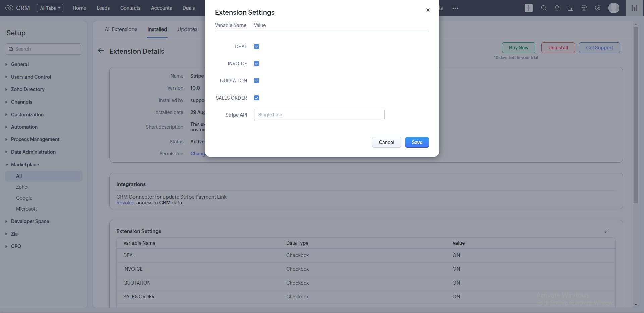The width and height of the screenshot is (644, 313).
Task: Click the Uninstall button
Action: 558,48
